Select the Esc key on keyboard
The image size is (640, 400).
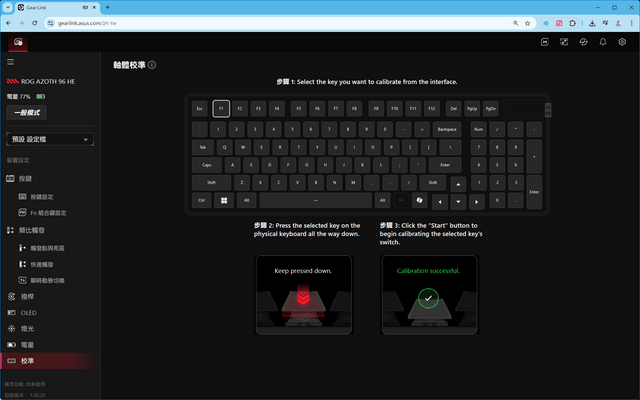tap(200, 109)
